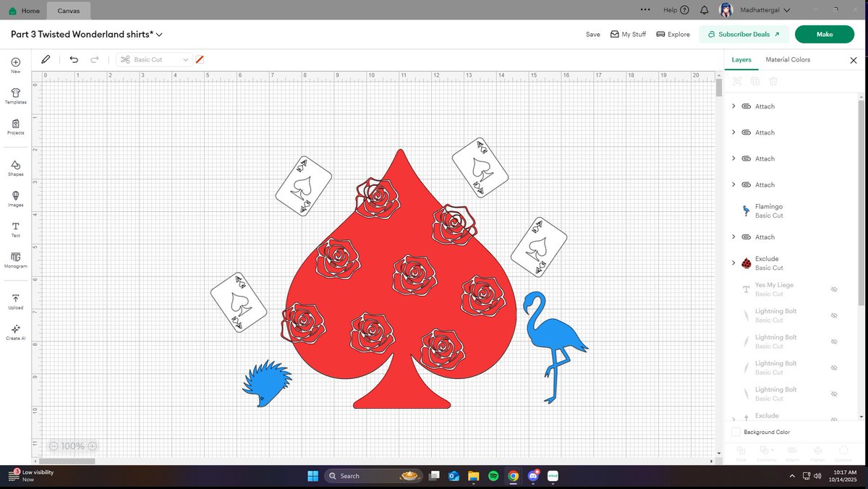
Task: Click the Delete trash icon in Layers
Action: click(x=773, y=82)
